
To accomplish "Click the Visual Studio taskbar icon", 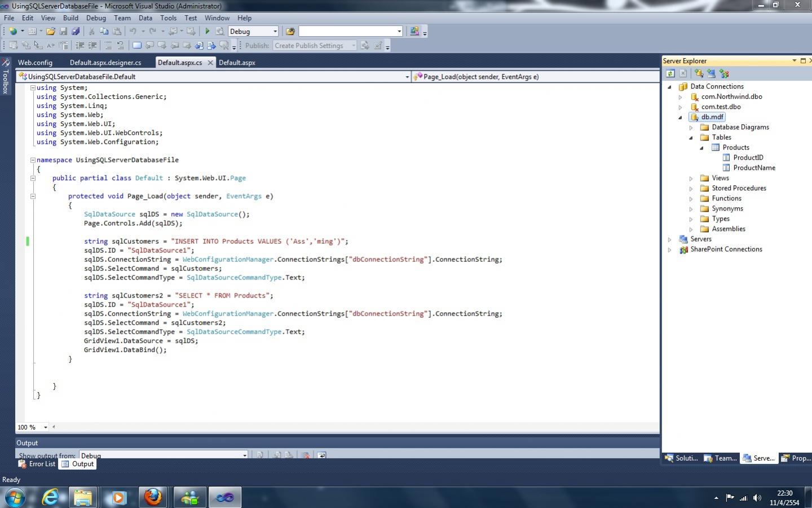I will tap(225, 497).
